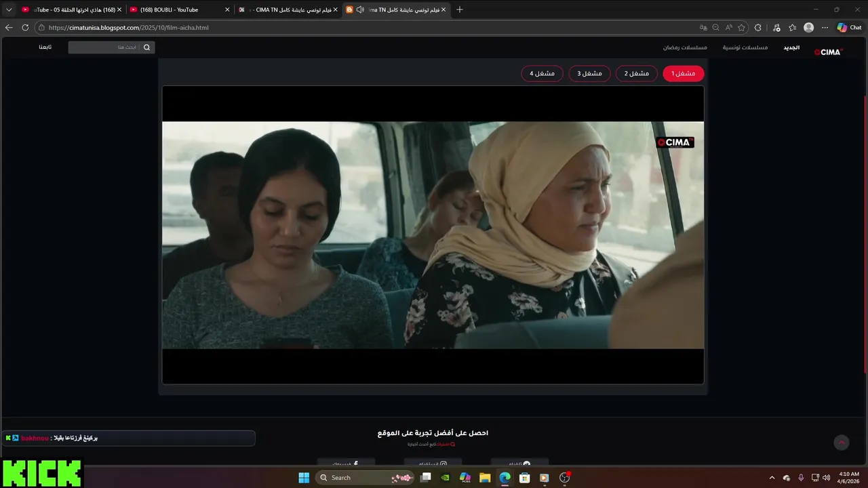Viewport: 868px width, 488px height.
Task: Click the site search input field
Action: (x=104, y=47)
